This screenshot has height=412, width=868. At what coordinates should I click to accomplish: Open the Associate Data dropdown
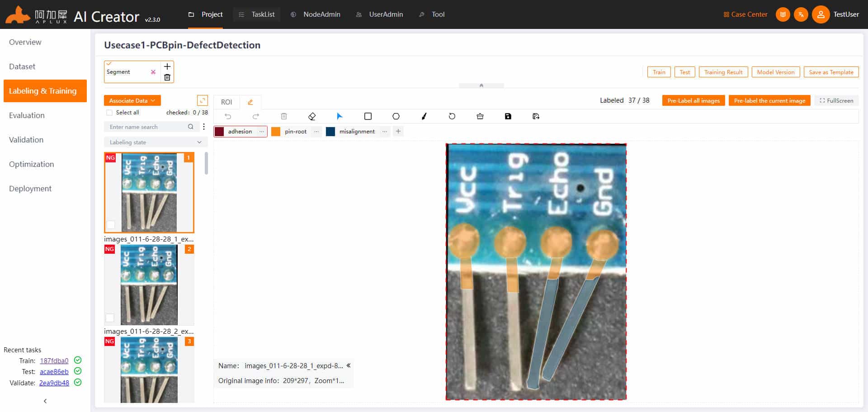[132, 100]
